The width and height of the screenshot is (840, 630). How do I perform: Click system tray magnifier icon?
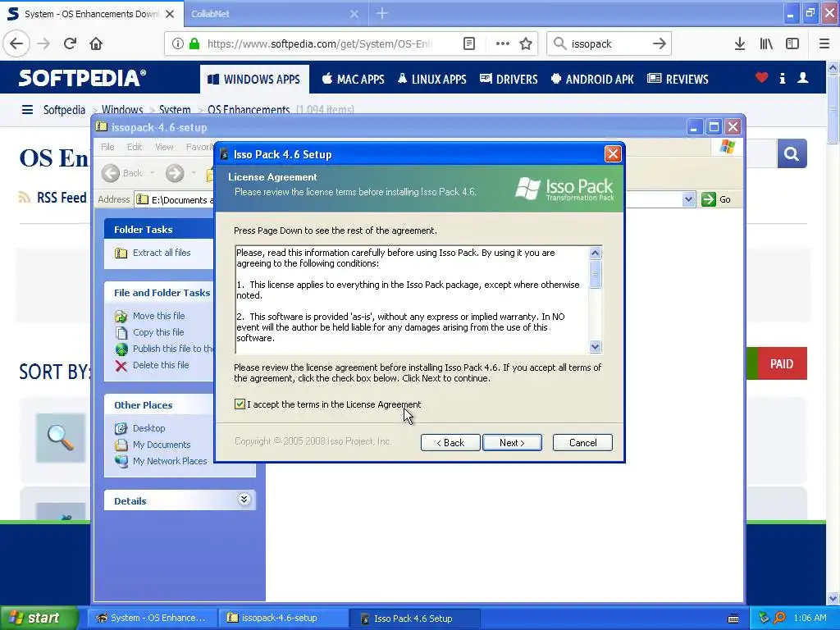[779, 618]
